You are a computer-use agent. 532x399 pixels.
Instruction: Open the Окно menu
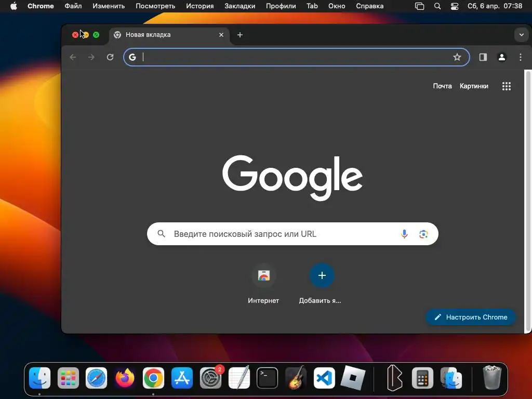[337, 6]
